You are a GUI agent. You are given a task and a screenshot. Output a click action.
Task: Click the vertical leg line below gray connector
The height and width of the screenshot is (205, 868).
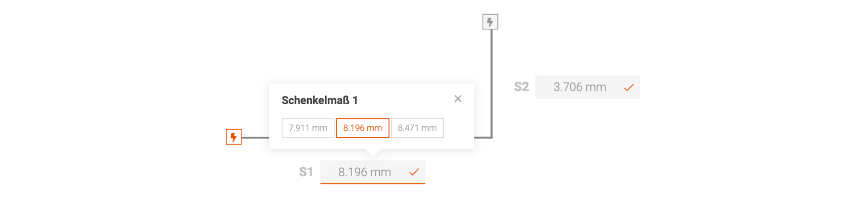492,81
